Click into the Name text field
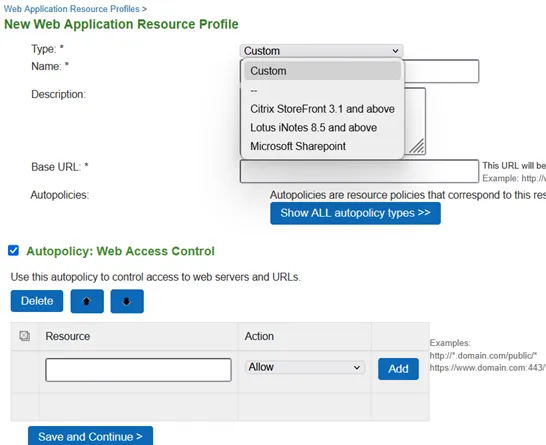The image size is (546, 445). click(x=441, y=71)
